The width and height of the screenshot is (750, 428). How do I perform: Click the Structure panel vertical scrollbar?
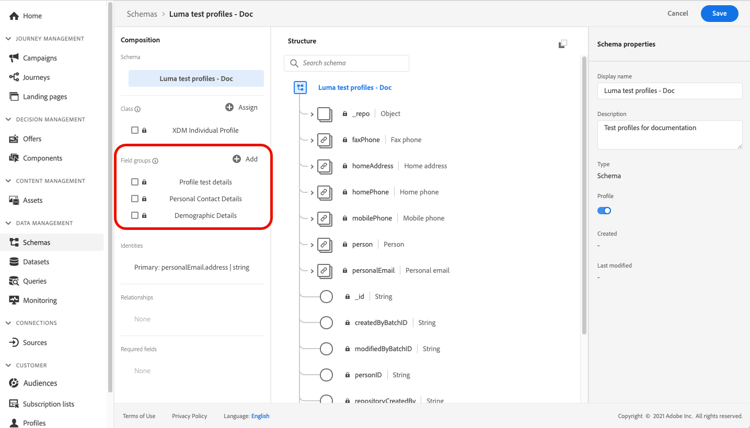coord(584,195)
